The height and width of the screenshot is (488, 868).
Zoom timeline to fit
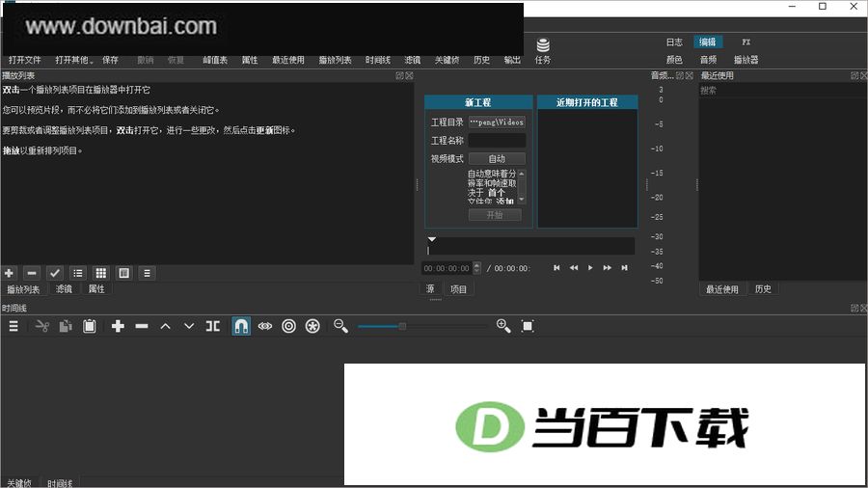click(528, 326)
